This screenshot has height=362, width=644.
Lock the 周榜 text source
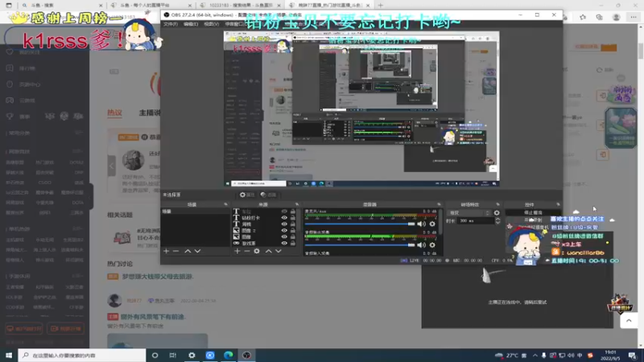click(293, 224)
